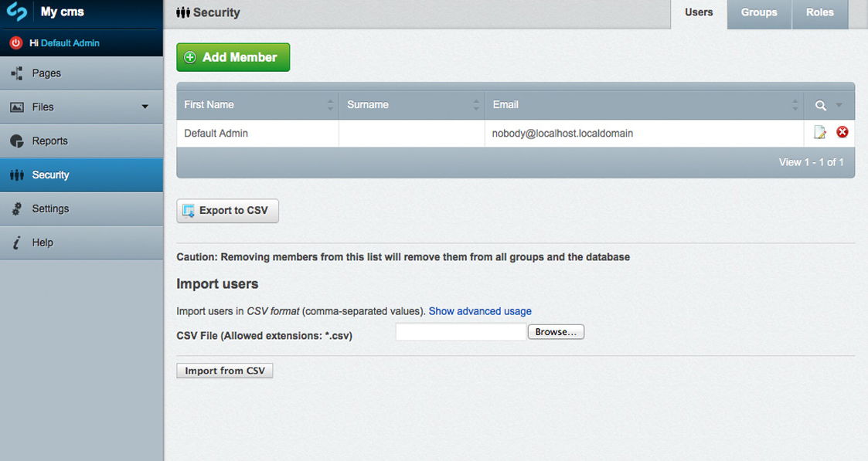
Task: Sort table by Email column
Action: [x=645, y=104]
